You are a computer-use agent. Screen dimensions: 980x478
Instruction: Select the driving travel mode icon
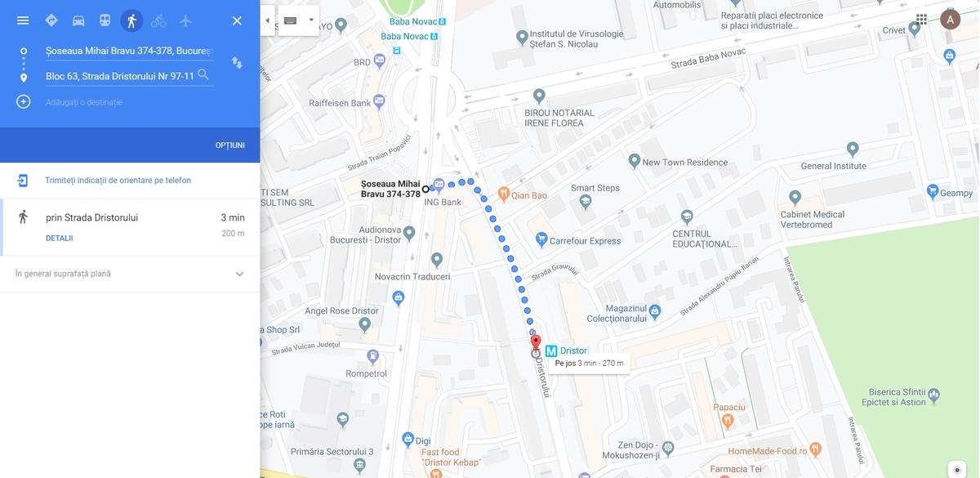pos(78,20)
